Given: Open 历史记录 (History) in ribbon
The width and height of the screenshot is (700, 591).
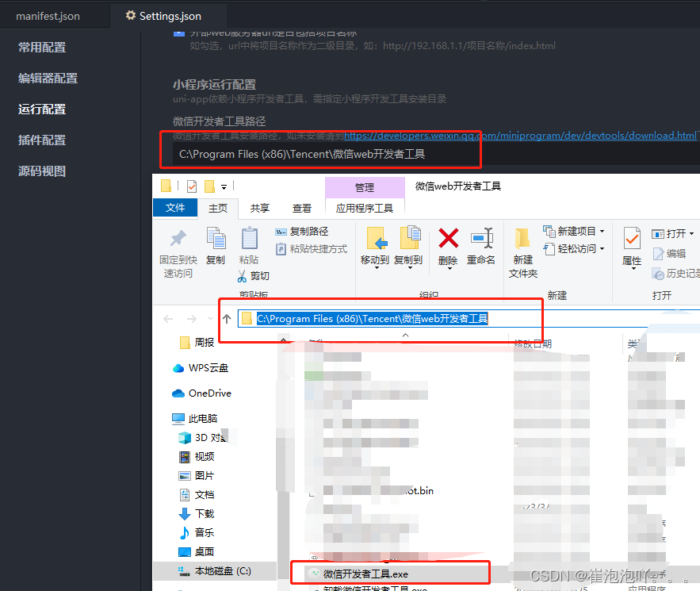Looking at the screenshot, I should coord(675,274).
